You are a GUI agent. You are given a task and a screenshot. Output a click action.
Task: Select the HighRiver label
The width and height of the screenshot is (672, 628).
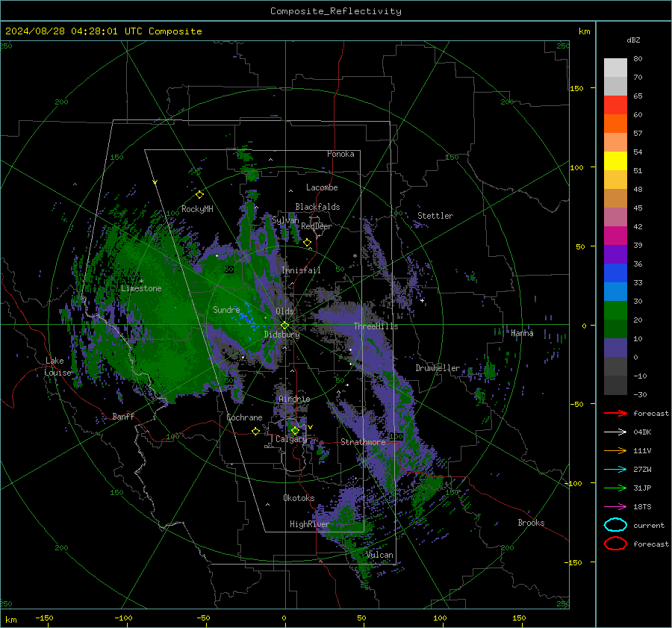(x=309, y=524)
